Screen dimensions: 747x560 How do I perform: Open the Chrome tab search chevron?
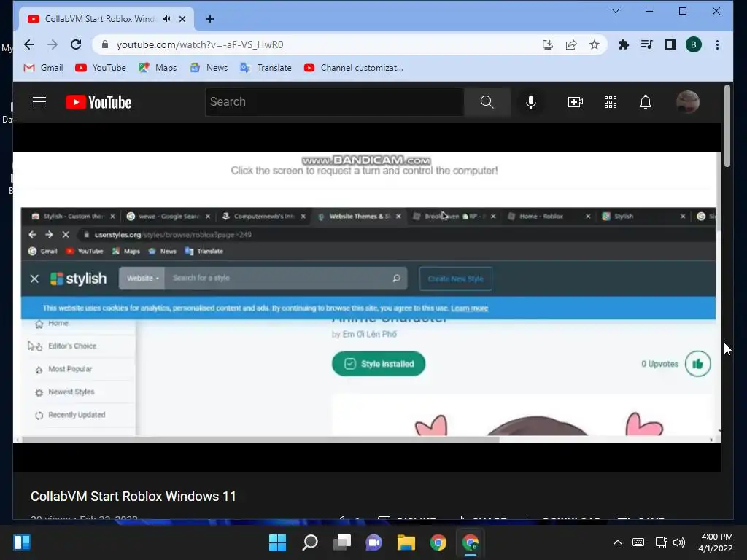[x=616, y=11]
